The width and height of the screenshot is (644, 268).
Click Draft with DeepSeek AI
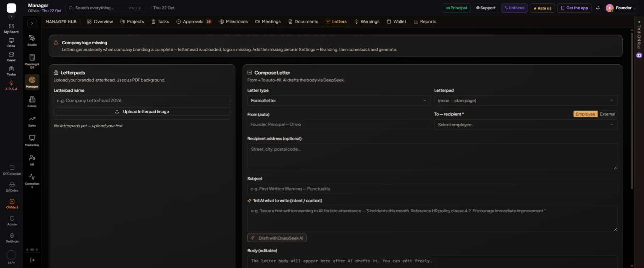pyautogui.click(x=277, y=238)
